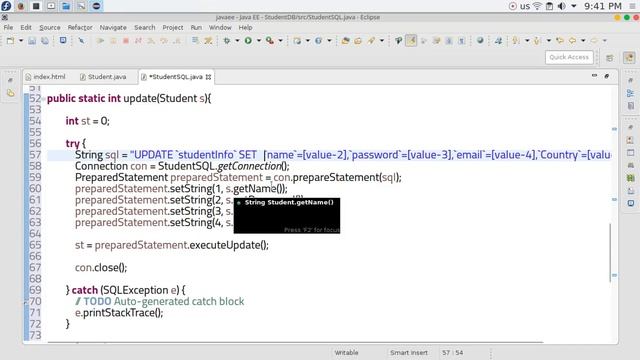Open the Project menu
Screen dimensions: 640x360
click(173, 27)
